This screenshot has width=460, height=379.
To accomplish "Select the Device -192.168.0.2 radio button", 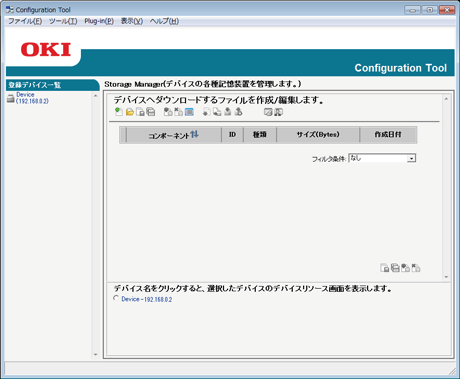I will 116,298.
